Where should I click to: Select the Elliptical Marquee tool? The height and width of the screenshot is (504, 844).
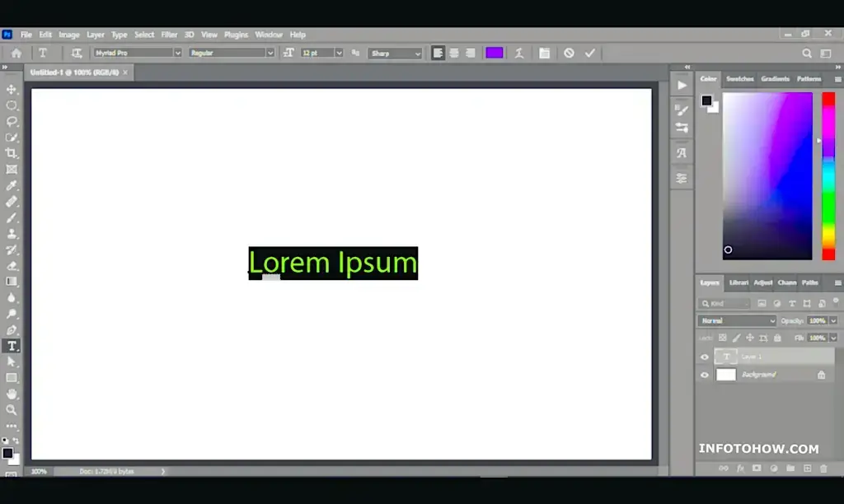[x=12, y=105]
